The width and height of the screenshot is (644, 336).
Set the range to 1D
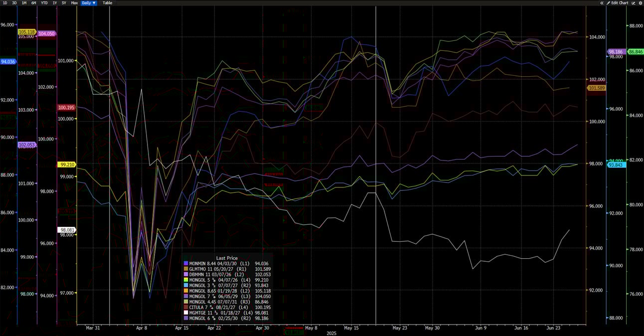pyautogui.click(x=5, y=3)
